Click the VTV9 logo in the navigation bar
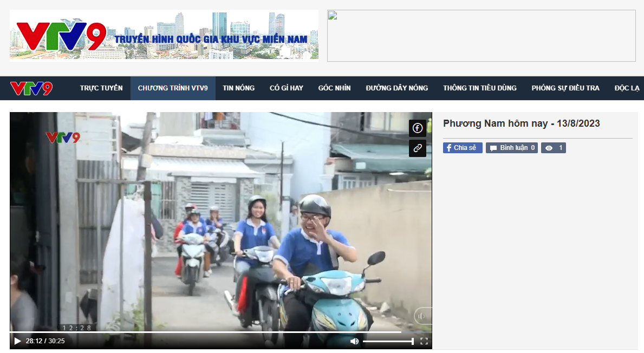The height and width of the screenshot is (353, 644). click(31, 88)
